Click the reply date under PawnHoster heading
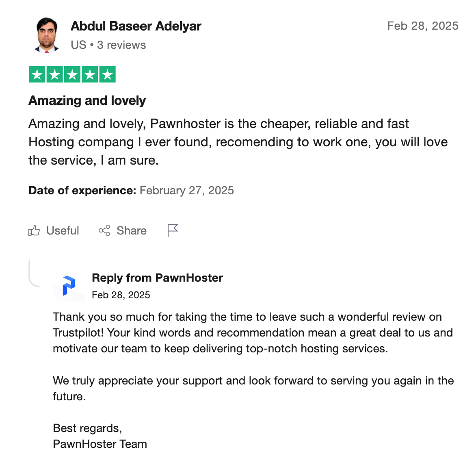Image resolution: width=476 pixels, height=469 pixels. [121, 295]
